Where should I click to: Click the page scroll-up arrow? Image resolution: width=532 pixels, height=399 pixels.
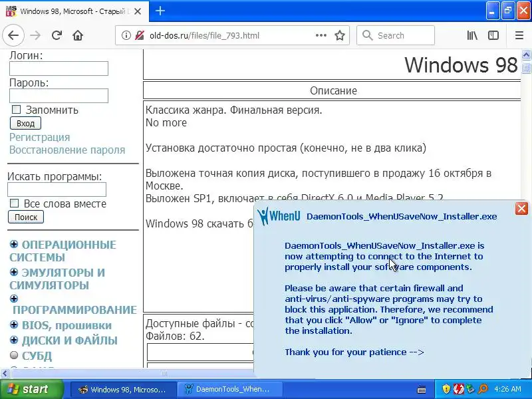point(526,55)
